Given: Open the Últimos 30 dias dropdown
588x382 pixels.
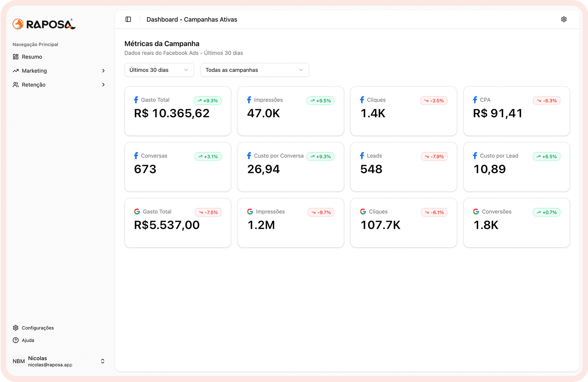Looking at the screenshot, I should click(x=159, y=70).
